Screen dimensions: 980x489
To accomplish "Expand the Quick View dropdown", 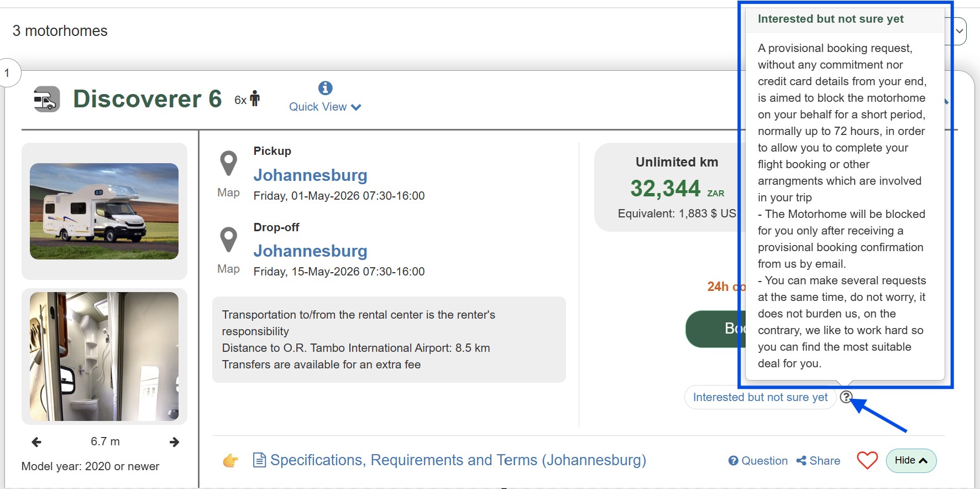I will coord(325,107).
